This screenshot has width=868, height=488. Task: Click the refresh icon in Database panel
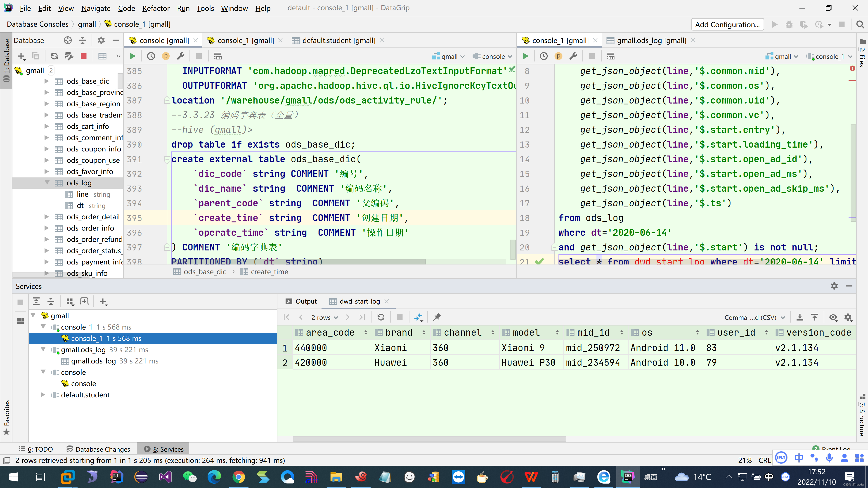54,56
